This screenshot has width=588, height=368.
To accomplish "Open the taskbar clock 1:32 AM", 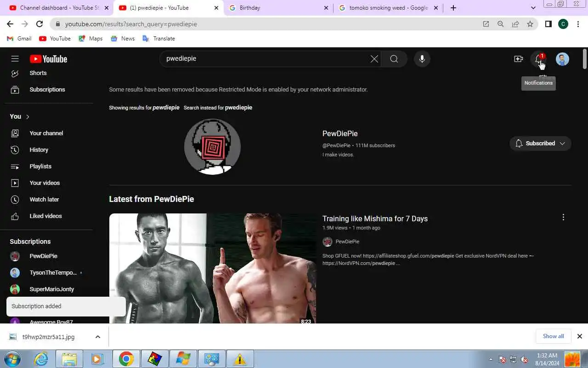I will pyautogui.click(x=547, y=359).
